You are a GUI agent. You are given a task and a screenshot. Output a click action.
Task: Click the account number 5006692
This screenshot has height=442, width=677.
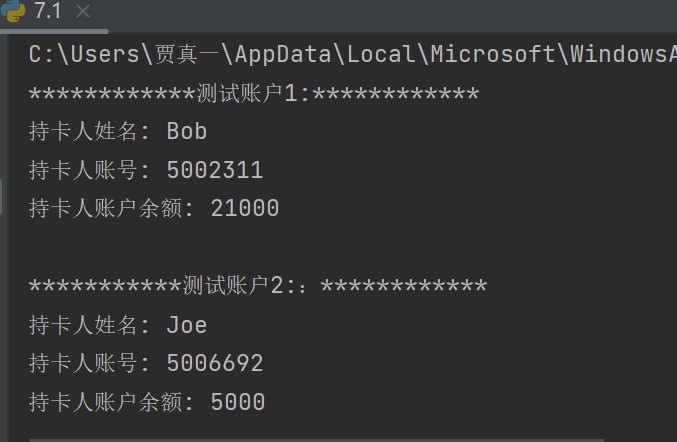pyautogui.click(x=215, y=363)
